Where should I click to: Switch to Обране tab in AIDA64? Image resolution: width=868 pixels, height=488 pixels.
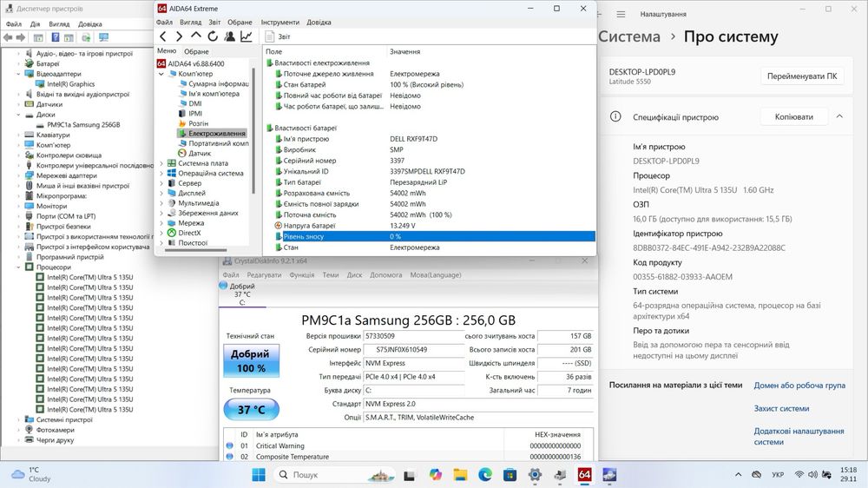pyautogui.click(x=196, y=51)
